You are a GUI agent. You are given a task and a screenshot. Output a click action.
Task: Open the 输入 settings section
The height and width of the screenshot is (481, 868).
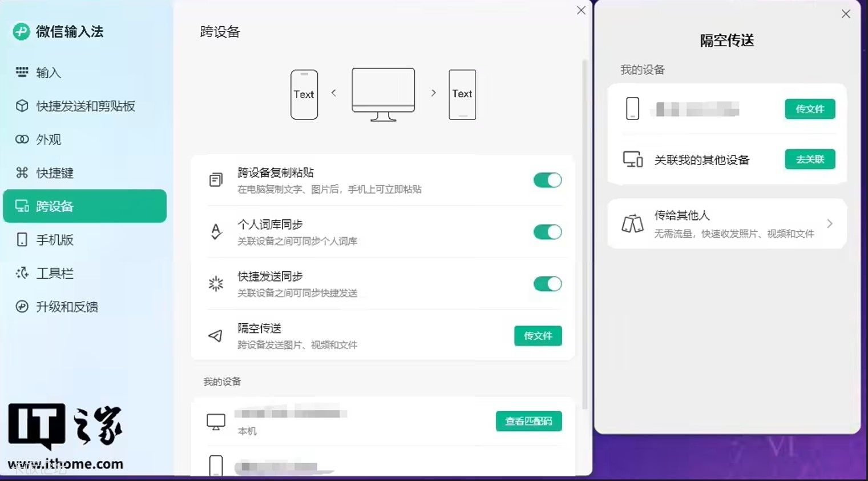tap(84, 73)
